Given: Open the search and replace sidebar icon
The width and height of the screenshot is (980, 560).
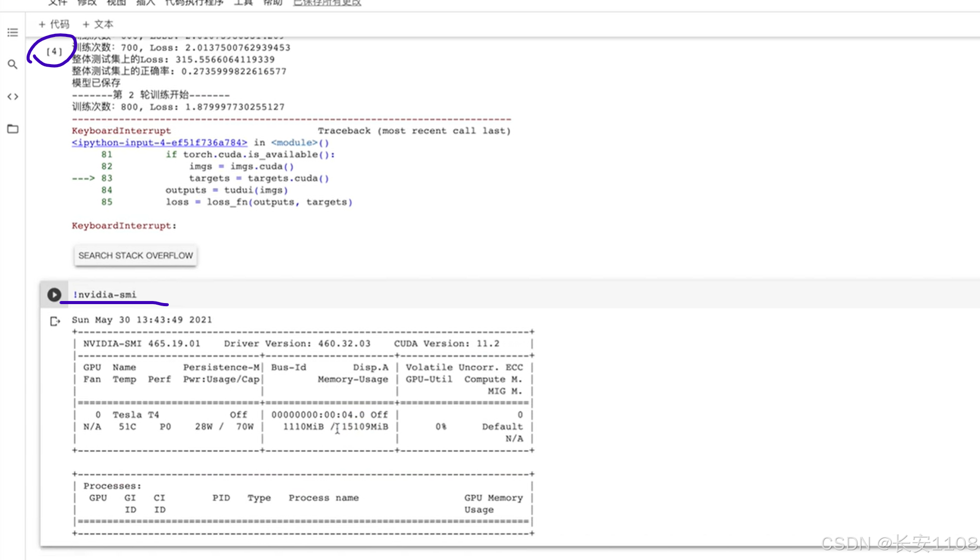Looking at the screenshot, I should [13, 65].
